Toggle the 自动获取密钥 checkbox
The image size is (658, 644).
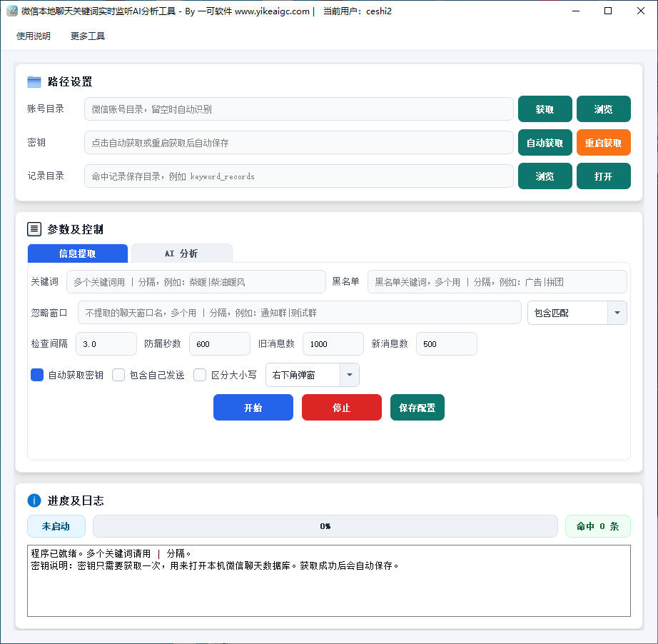click(x=37, y=375)
